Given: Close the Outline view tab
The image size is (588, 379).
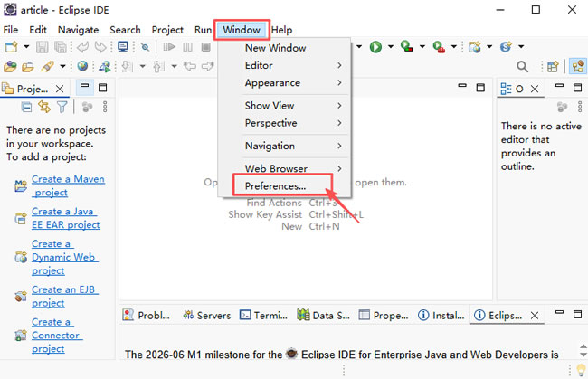Looking at the screenshot, I should coord(535,89).
